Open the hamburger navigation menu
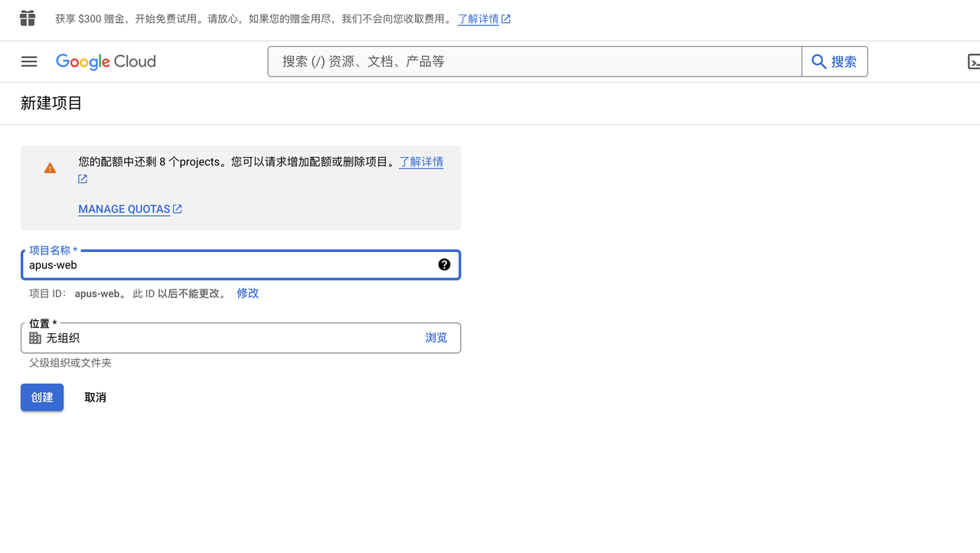This screenshot has width=980, height=553. tap(29, 61)
